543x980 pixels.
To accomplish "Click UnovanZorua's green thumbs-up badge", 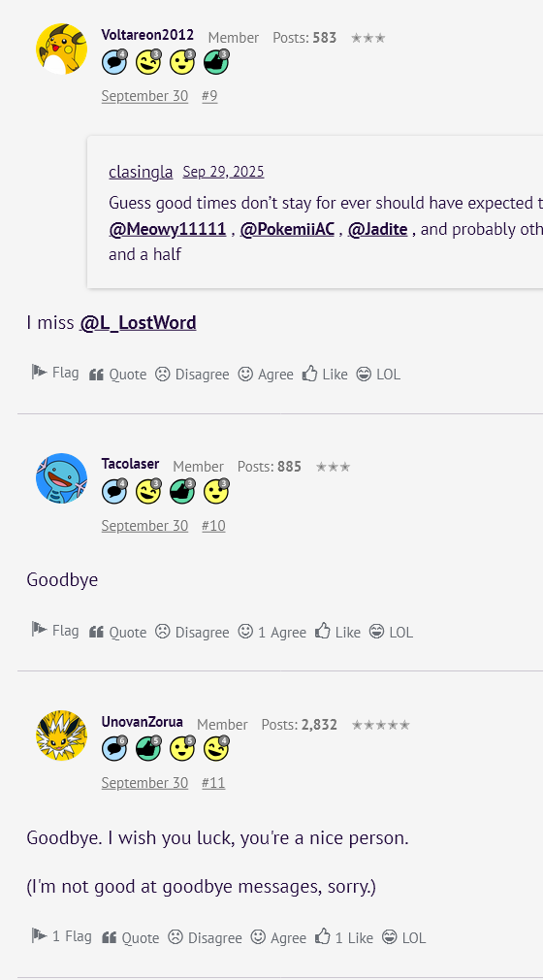I will [148, 749].
